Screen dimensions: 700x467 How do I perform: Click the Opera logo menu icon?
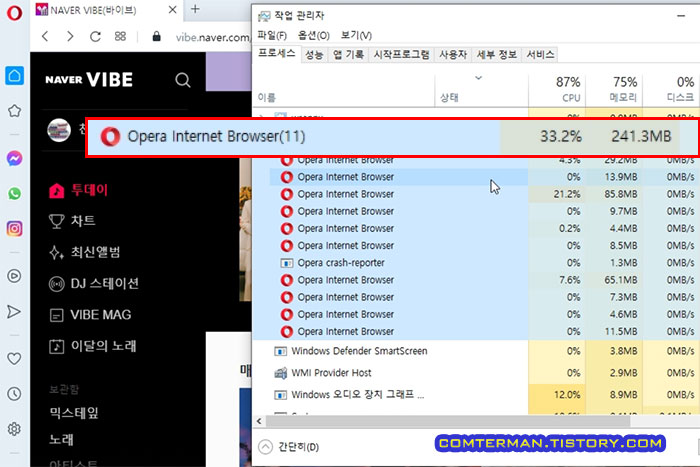pos(14,13)
